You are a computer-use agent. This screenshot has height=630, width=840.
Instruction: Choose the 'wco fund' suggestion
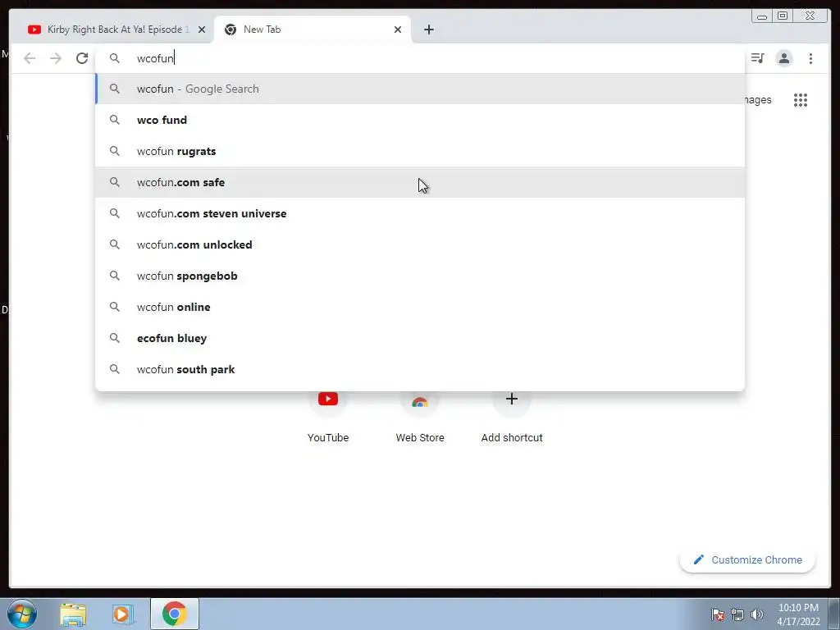click(x=420, y=120)
